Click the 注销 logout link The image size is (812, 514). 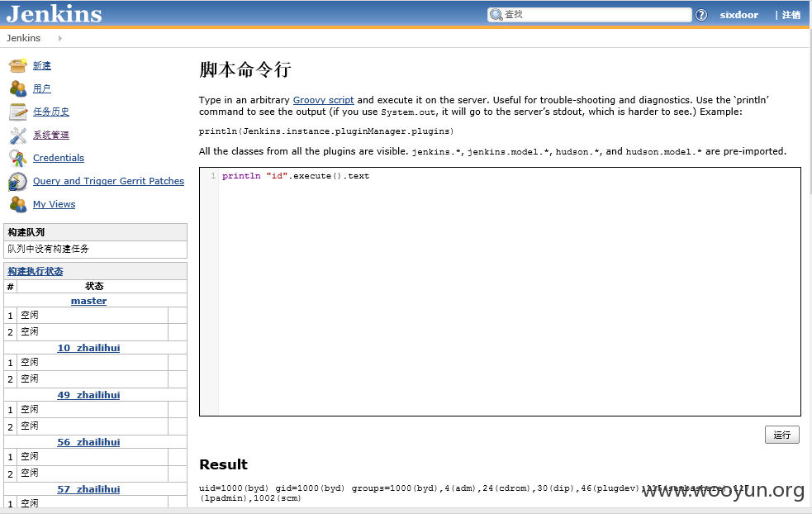(x=791, y=15)
